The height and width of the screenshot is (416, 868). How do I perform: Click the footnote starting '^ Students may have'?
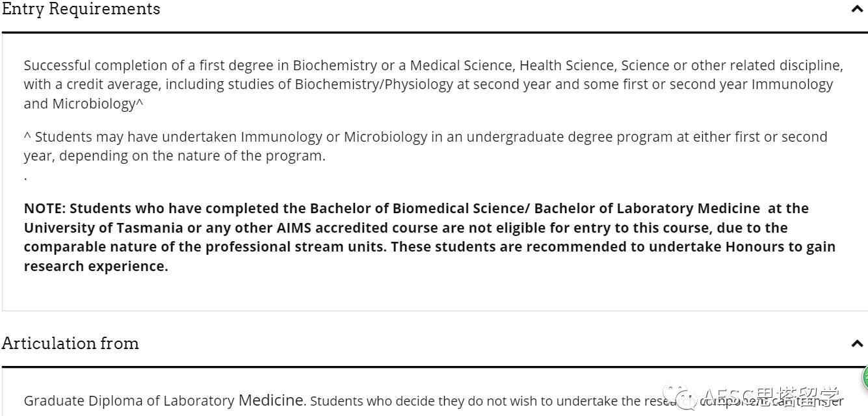click(425, 146)
